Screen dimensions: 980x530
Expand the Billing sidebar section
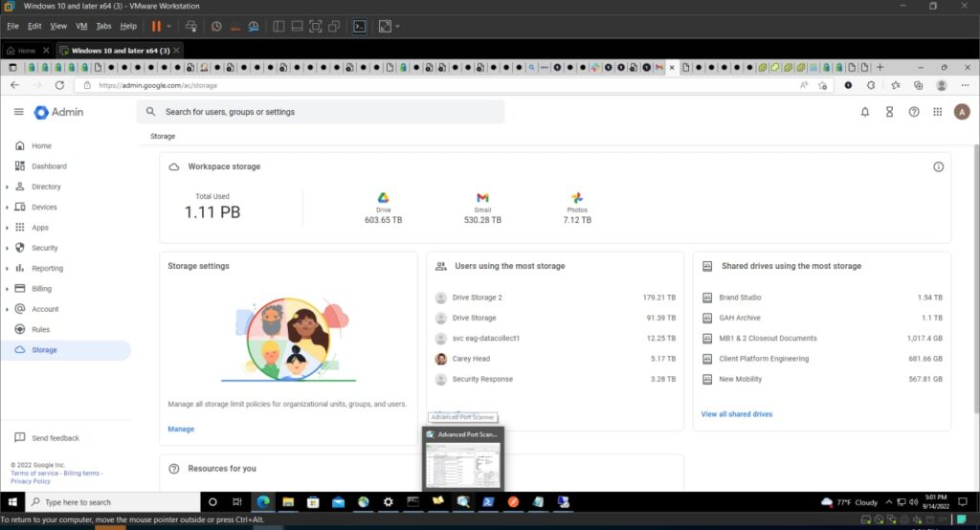[x=7, y=289]
